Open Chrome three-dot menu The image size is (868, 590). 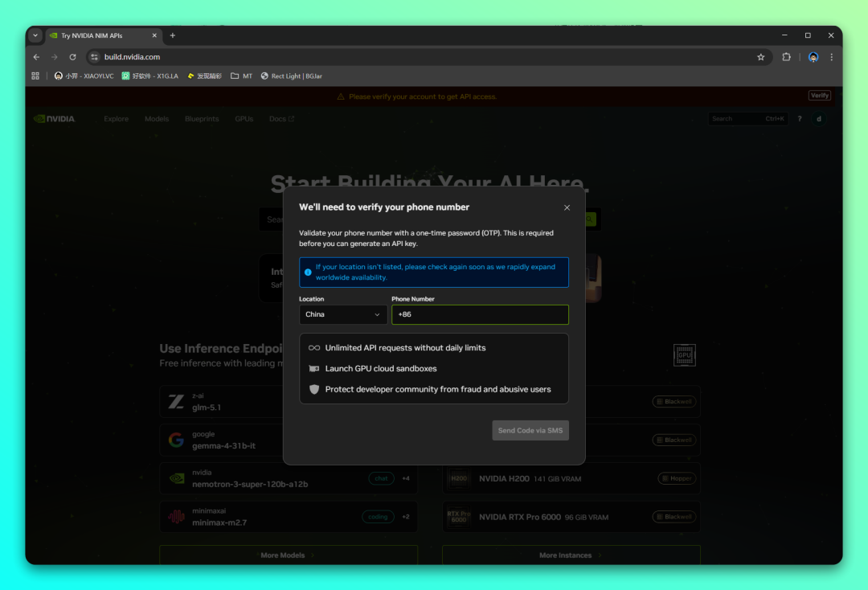pyautogui.click(x=831, y=57)
